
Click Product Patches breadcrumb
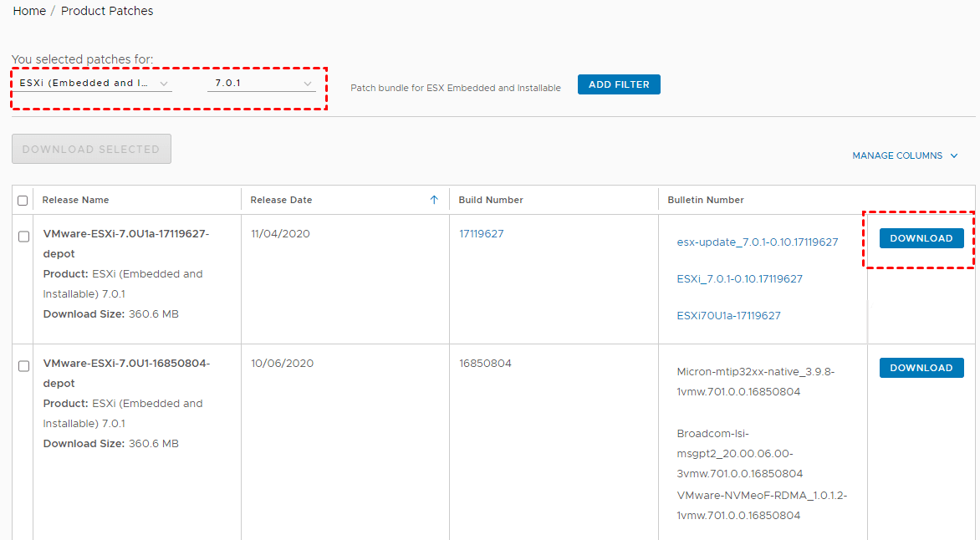(x=107, y=11)
